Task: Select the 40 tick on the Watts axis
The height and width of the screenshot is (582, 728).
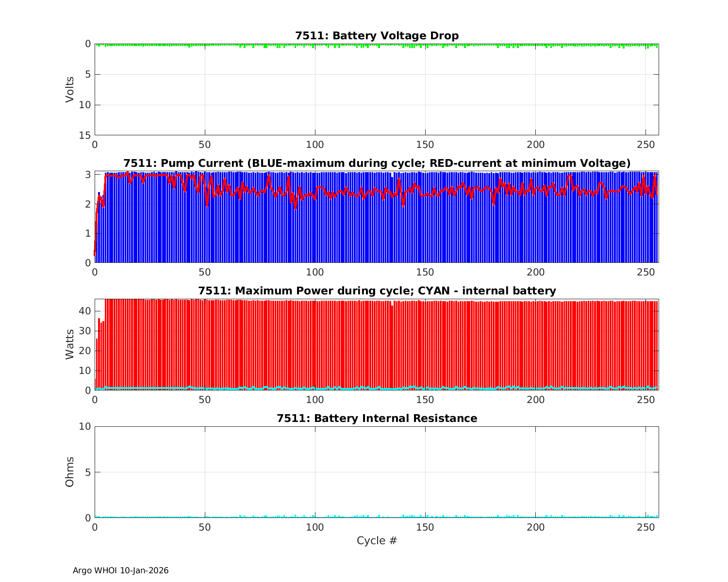Action: (85, 311)
